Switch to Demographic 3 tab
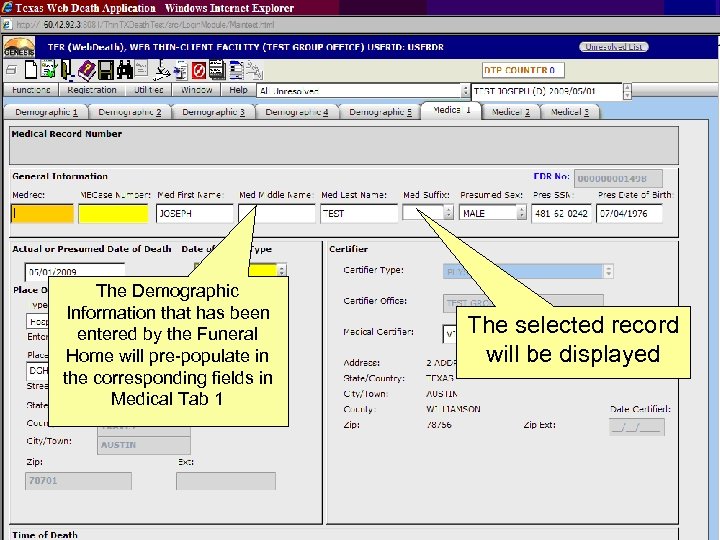Image resolution: width=720 pixels, height=540 pixels. pyautogui.click(x=213, y=112)
